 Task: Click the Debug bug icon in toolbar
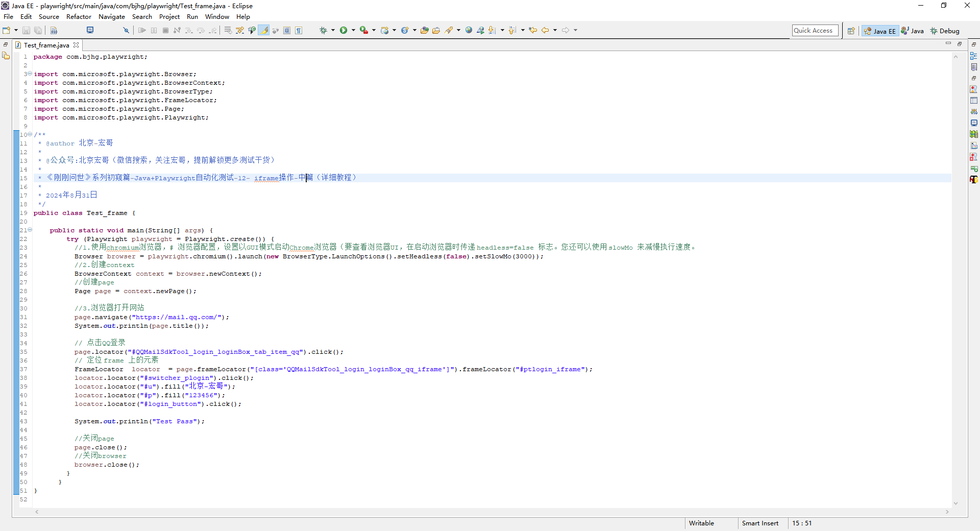coord(323,31)
